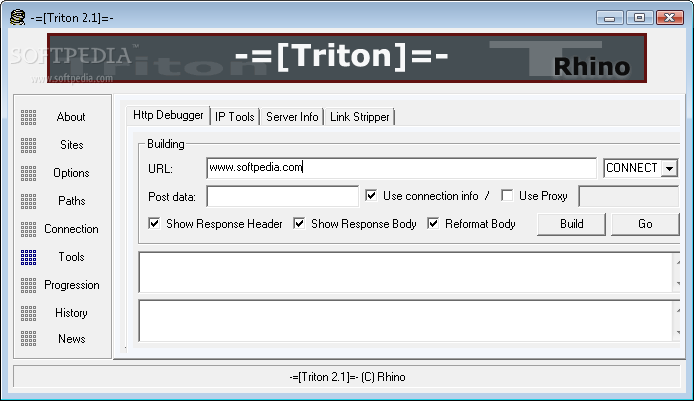Maximize the Triton window
Screen dimensions: 694x401
639,18
